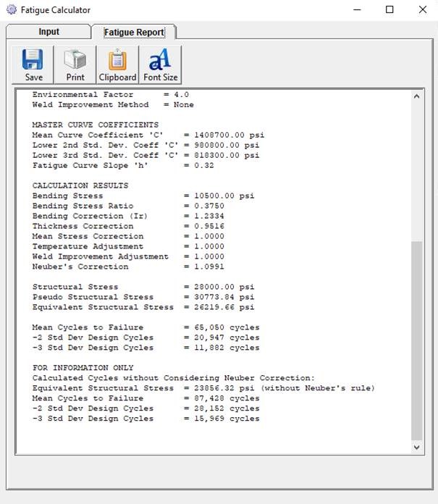Click the report scrollbar up arrow
Screen dimensions: 438x504
coord(416,96)
